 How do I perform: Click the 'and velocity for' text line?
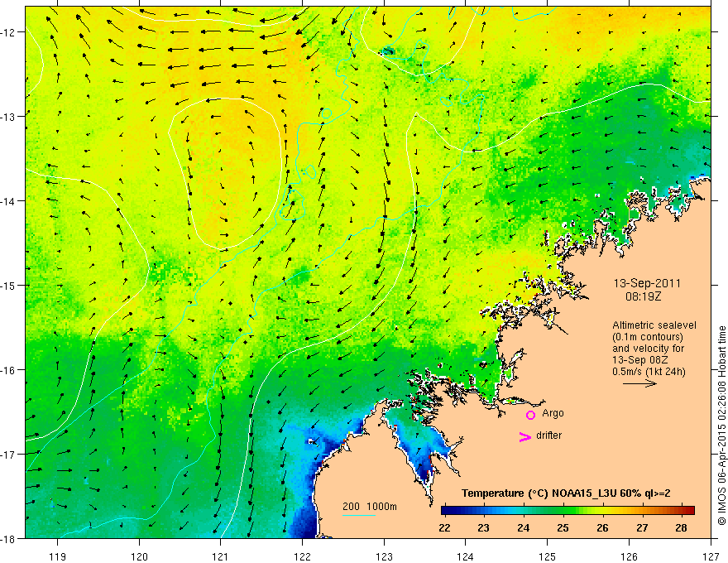click(x=648, y=349)
